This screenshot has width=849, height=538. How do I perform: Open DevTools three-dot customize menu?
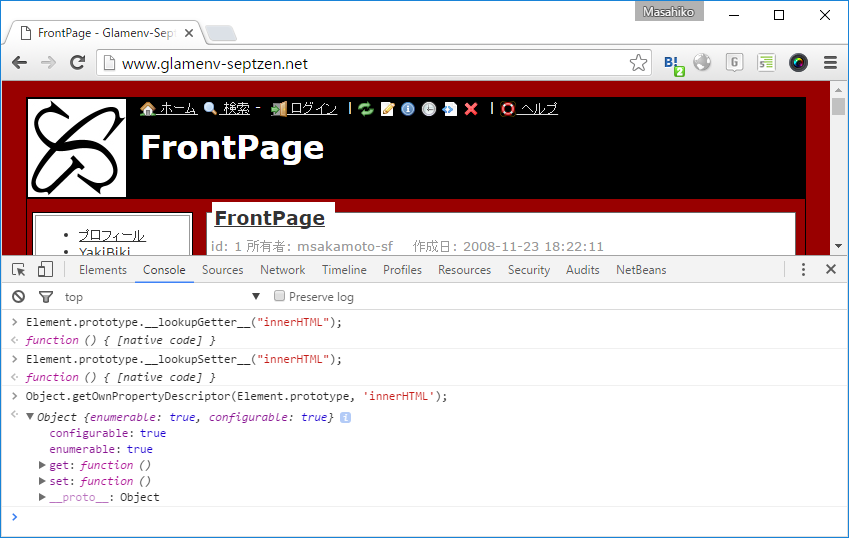803,270
